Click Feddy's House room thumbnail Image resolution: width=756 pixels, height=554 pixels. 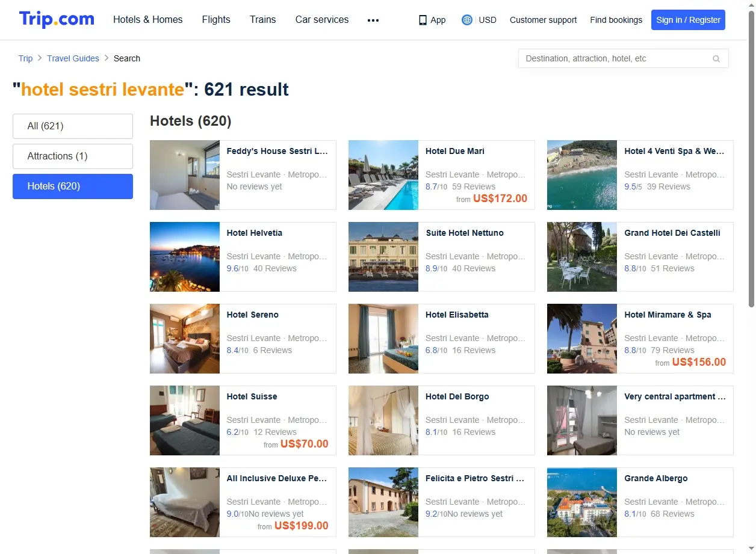[x=185, y=175]
